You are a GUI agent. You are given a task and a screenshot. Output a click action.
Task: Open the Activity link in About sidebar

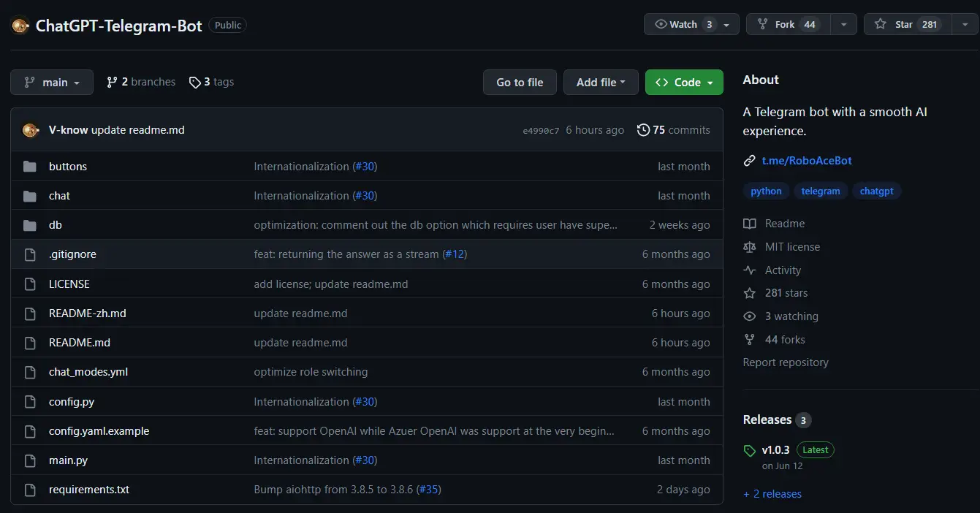(x=783, y=270)
